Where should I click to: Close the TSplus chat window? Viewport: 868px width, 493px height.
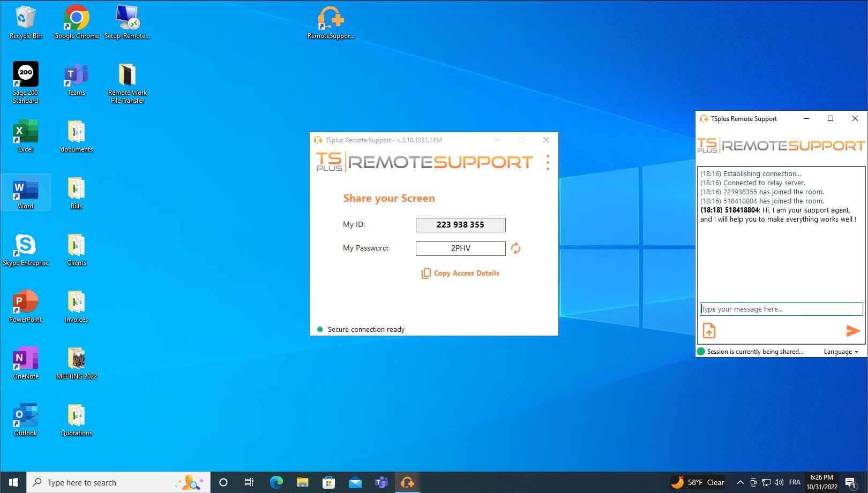tap(855, 119)
